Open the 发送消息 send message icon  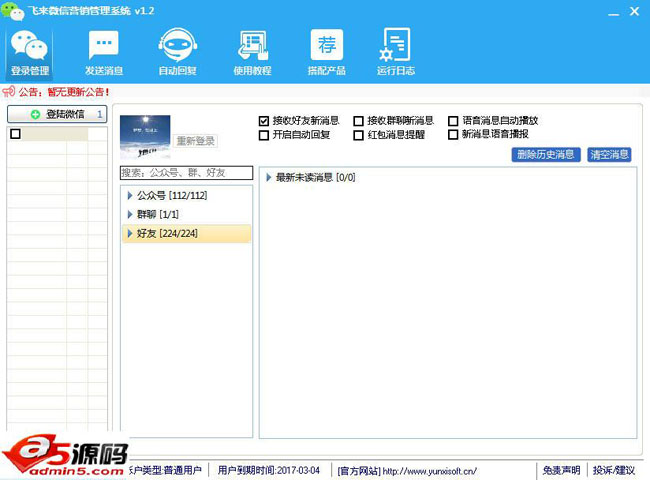point(104,53)
